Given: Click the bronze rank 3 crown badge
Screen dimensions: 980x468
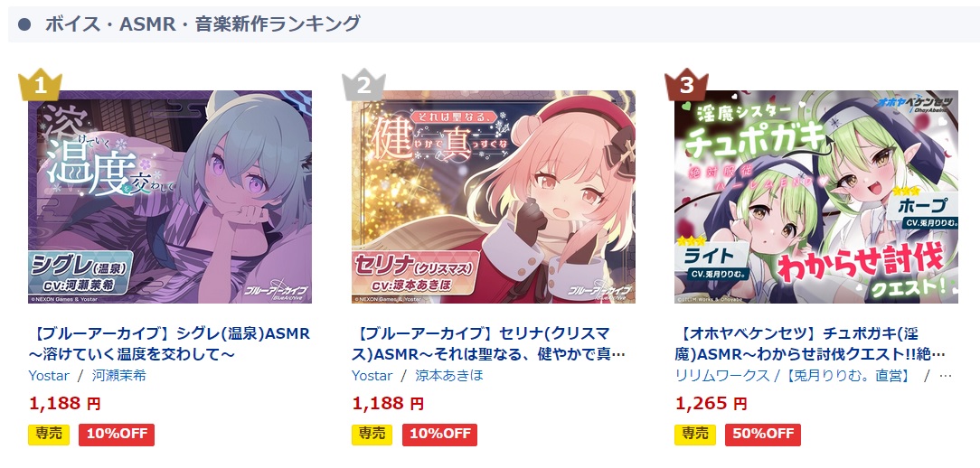Looking at the screenshot, I should [x=686, y=84].
